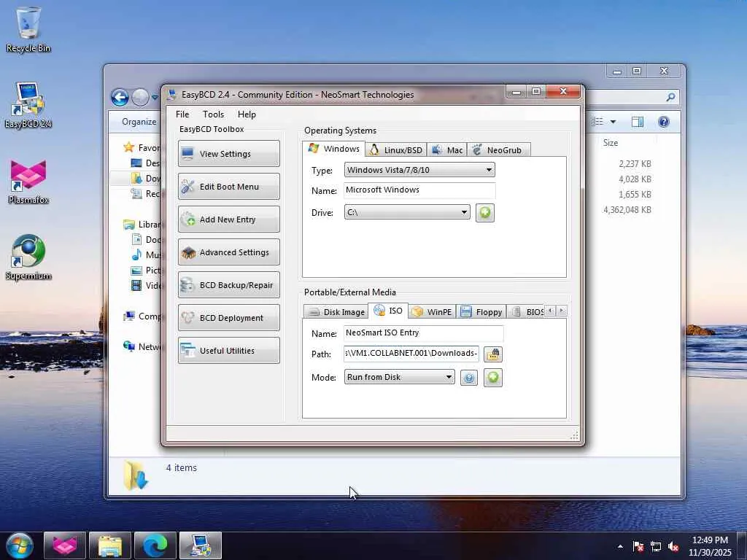Select the ISO media tab
Screen dimensions: 747x560
click(388, 311)
